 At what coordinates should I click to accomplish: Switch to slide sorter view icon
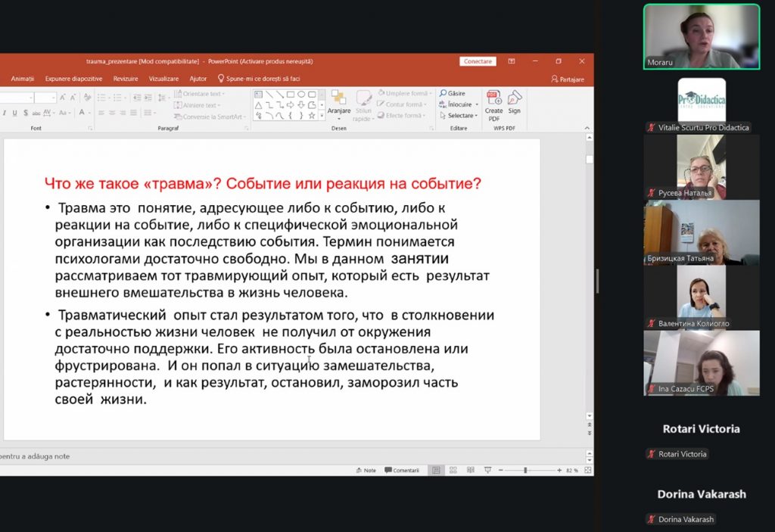452,470
